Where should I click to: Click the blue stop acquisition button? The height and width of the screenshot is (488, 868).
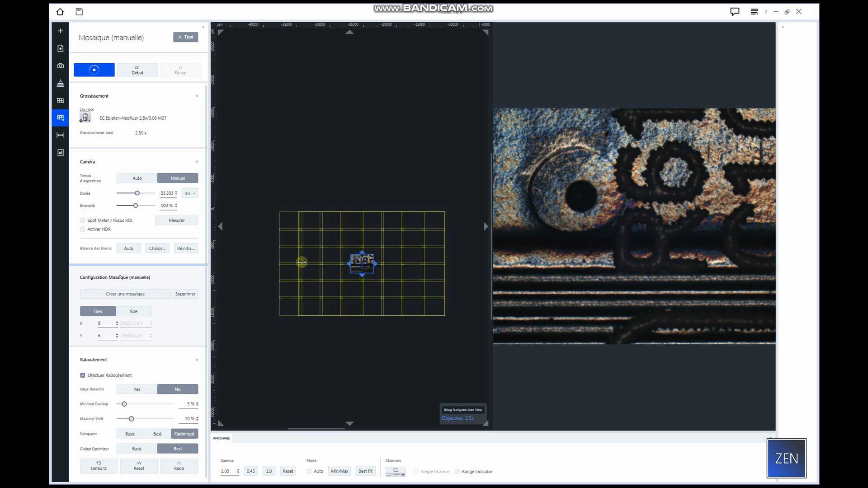tap(94, 70)
